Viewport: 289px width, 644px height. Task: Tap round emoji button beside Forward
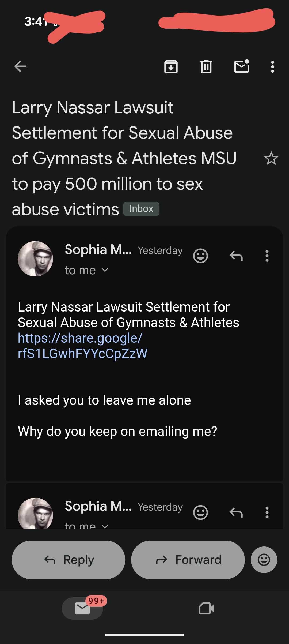[x=264, y=560]
